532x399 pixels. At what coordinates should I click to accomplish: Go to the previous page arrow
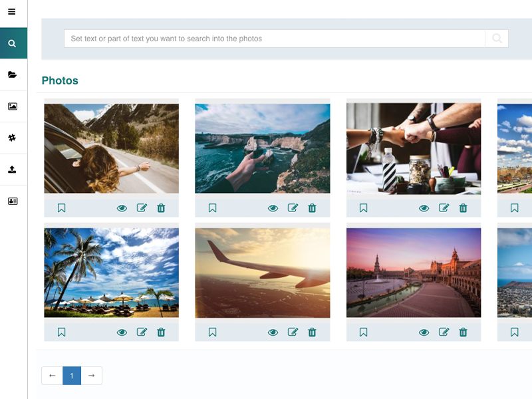point(52,376)
